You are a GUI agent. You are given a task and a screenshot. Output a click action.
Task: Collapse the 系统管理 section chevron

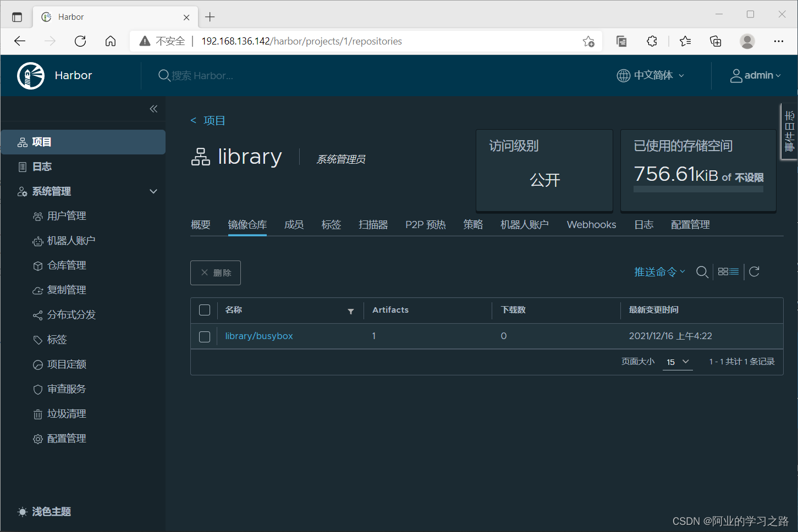[153, 191]
